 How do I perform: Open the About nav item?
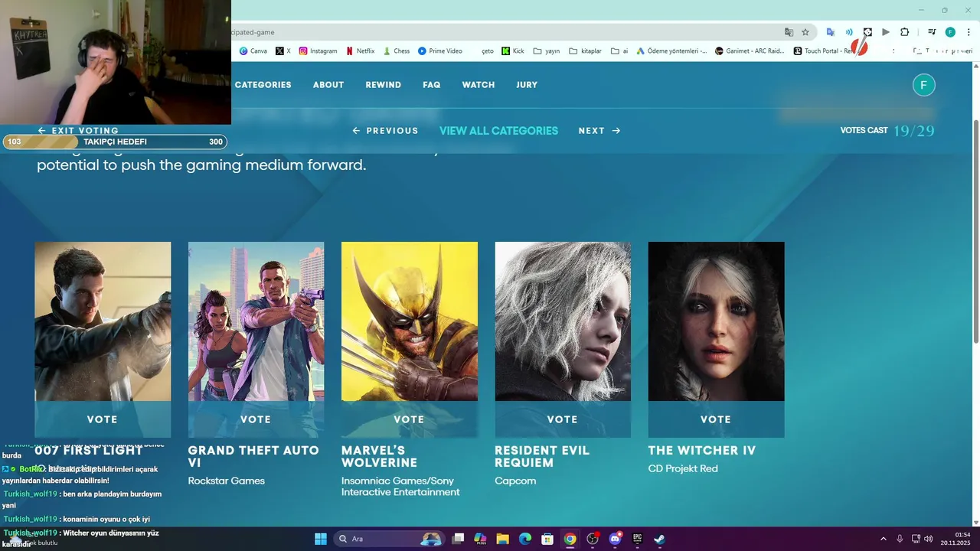(328, 85)
